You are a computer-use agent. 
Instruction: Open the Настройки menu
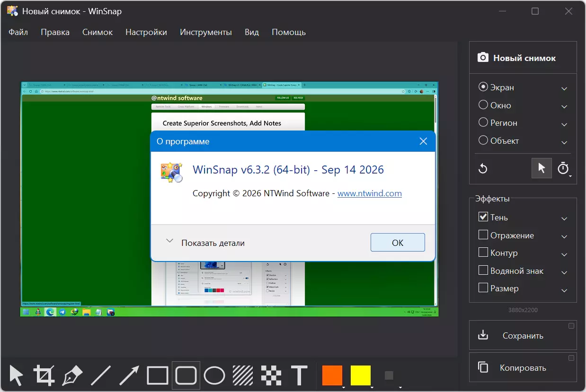146,32
